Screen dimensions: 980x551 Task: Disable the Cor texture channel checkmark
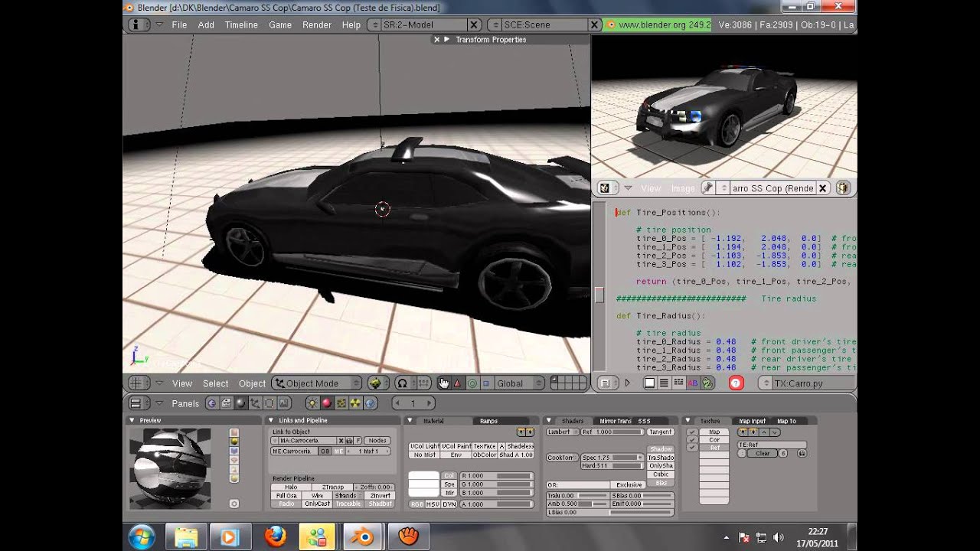point(692,440)
